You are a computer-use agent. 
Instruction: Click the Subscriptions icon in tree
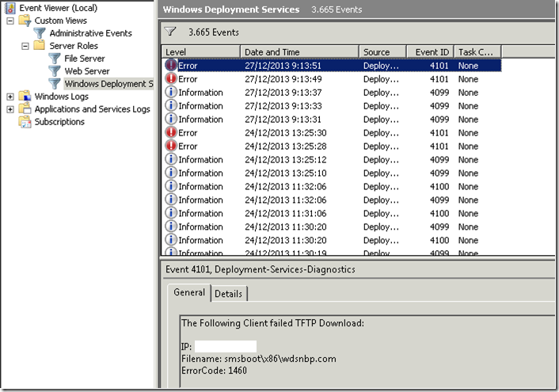pos(25,122)
